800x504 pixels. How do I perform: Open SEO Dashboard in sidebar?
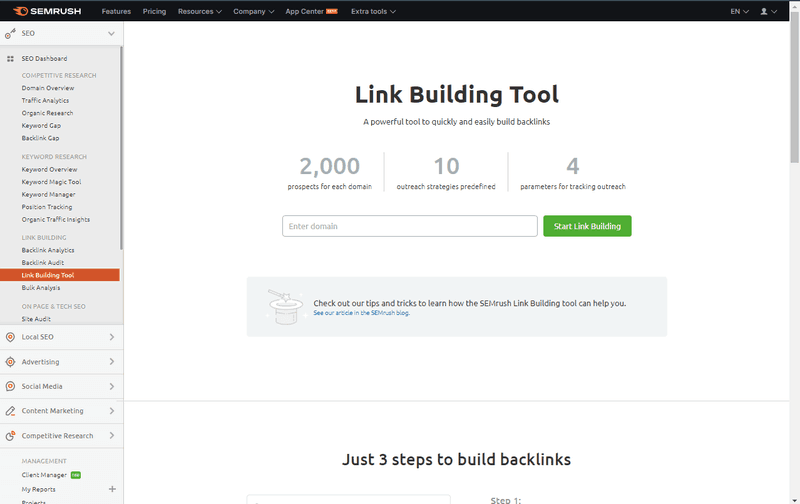(x=44, y=59)
